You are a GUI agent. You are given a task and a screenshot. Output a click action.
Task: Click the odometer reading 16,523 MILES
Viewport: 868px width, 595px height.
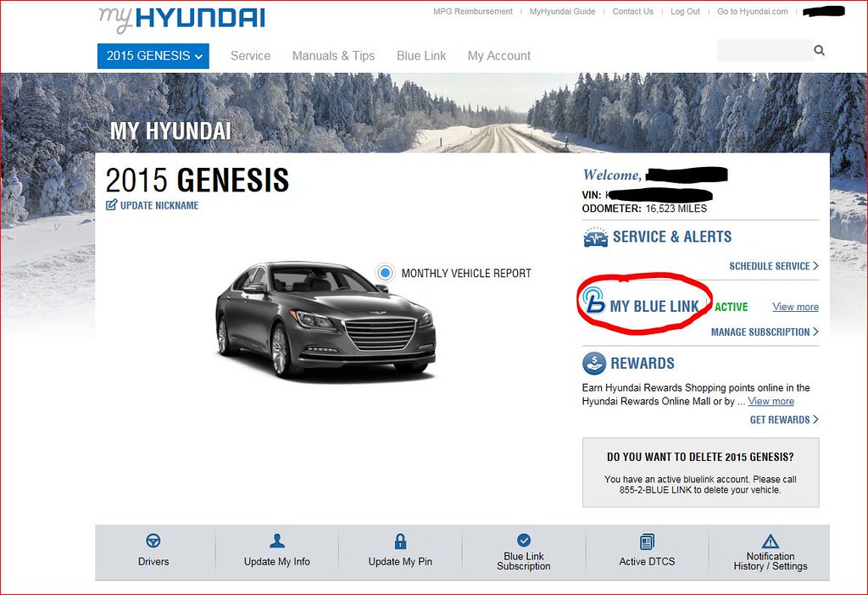pyautogui.click(x=676, y=209)
